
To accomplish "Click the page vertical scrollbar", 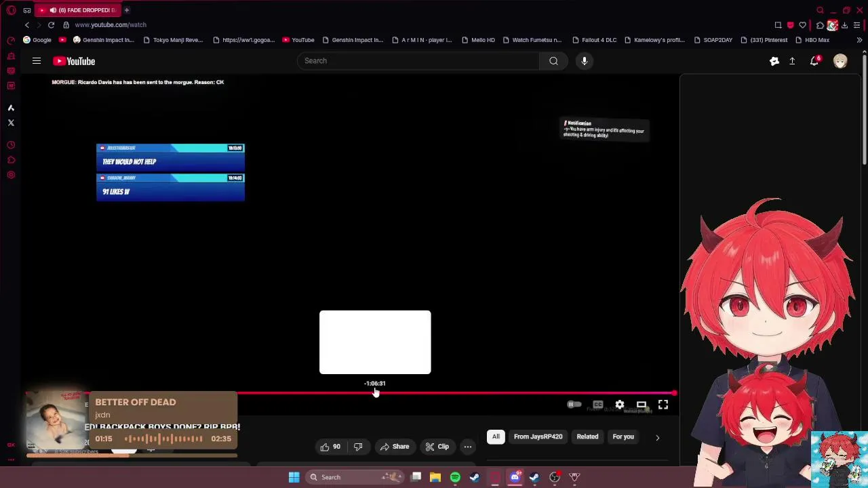I will click(x=865, y=108).
